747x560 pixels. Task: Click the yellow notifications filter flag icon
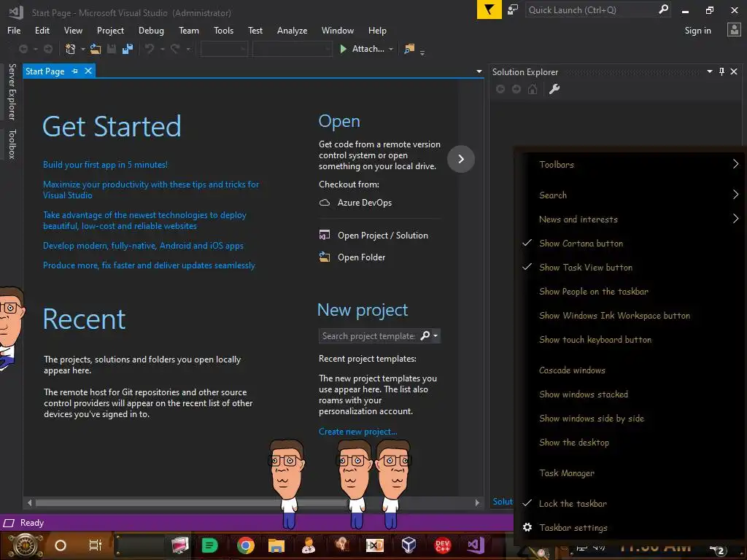pos(489,9)
